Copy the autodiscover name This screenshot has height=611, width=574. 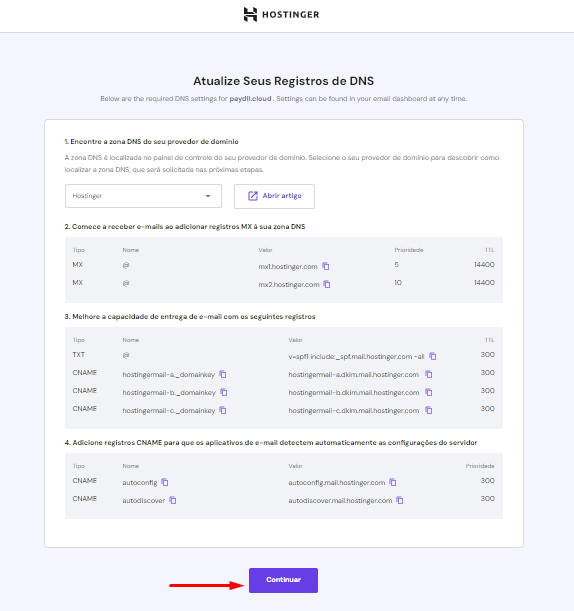pyautogui.click(x=173, y=500)
